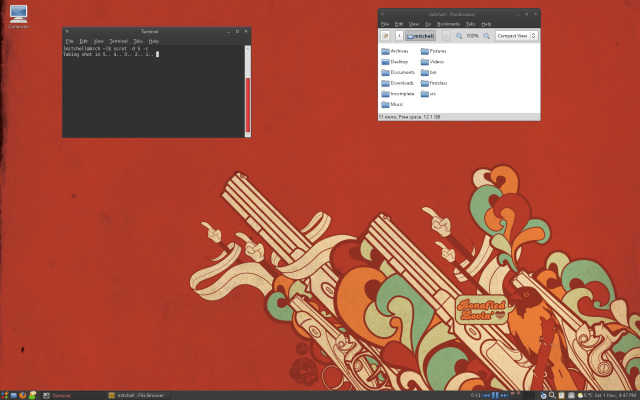640x400 pixels.
Task: Open the Desktop folder
Action: [394, 62]
